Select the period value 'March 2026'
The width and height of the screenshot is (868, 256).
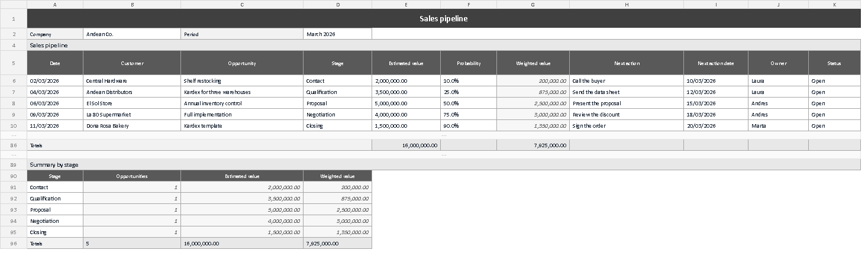338,34
